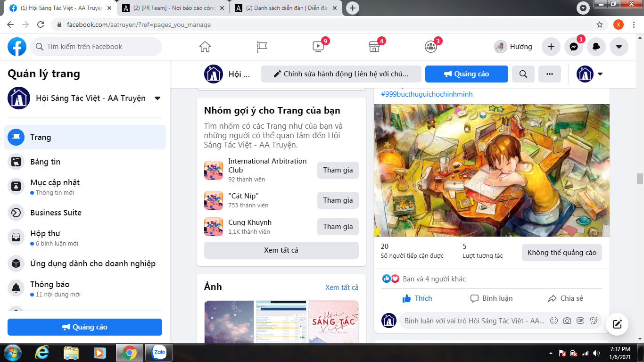Click the sidebar Quảng cáo button

coord(85,327)
